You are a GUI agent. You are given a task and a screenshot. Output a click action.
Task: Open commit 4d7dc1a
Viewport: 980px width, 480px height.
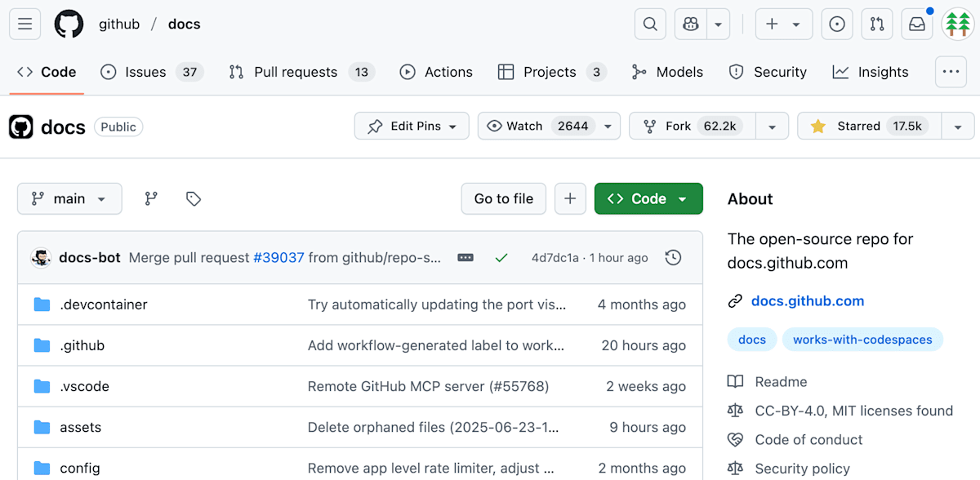(555, 258)
